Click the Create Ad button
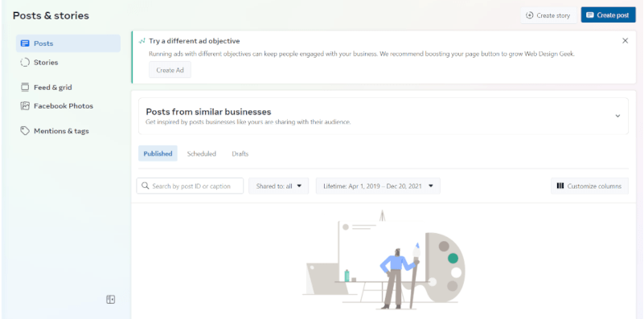 170,70
